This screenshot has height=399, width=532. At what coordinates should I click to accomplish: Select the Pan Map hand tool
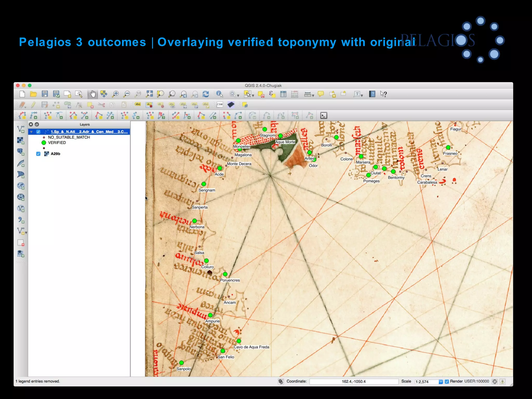(92, 94)
